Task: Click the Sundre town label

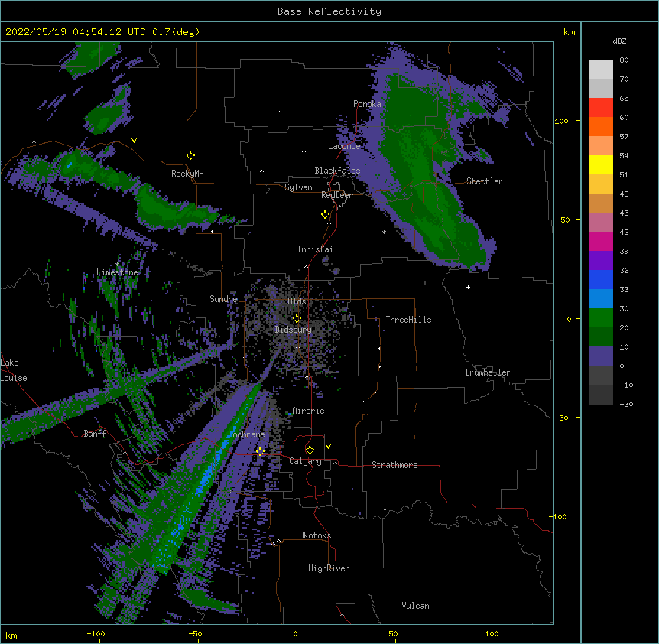Action: [223, 299]
